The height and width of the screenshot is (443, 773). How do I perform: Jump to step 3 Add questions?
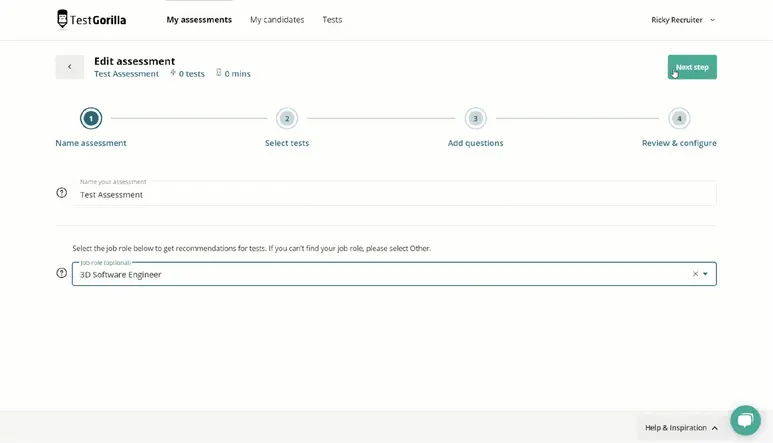point(476,119)
